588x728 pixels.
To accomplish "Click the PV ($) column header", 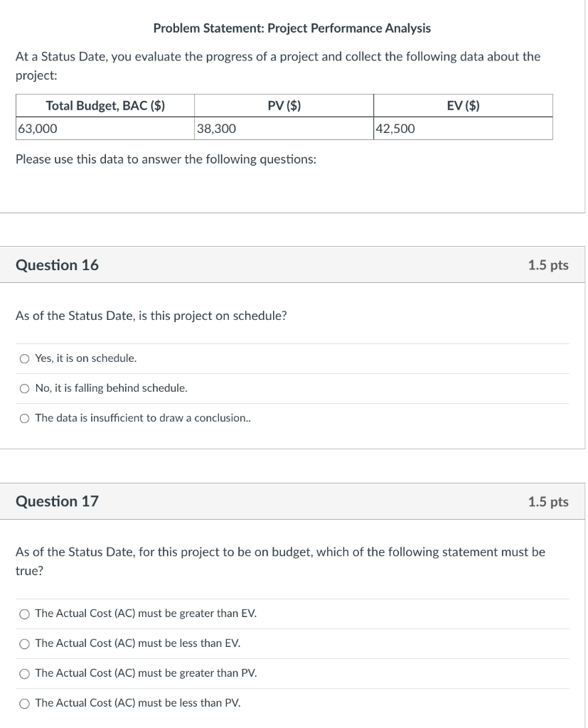I will pos(283,105).
